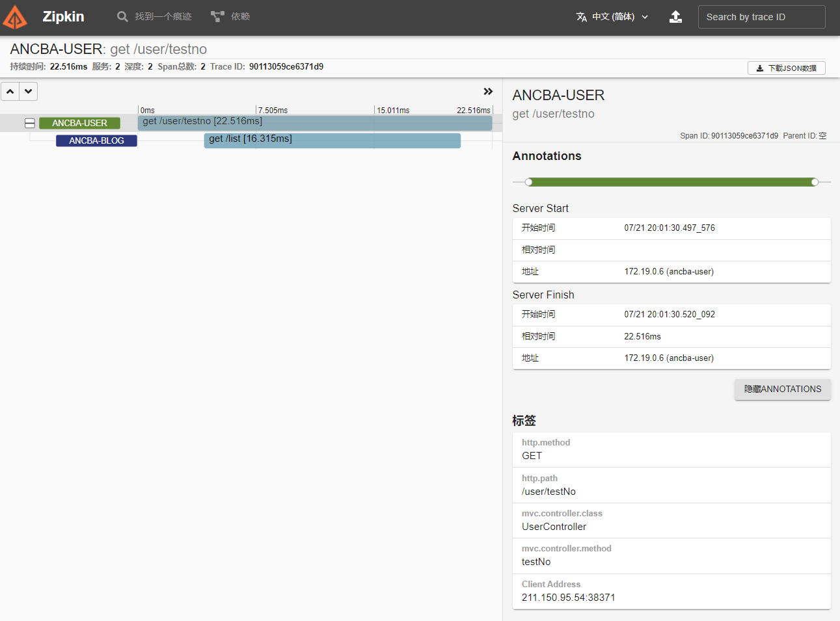The image size is (840, 621).
Task: Click the Span ID value in detail panel
Action: [x=744, y=136]
